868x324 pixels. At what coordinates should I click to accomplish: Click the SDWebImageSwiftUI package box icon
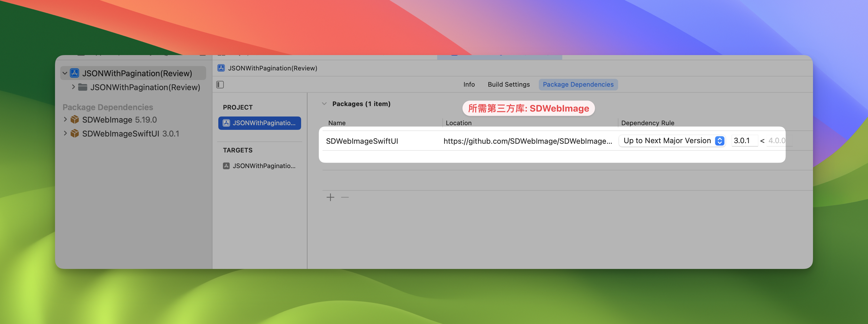pos(74,133)
